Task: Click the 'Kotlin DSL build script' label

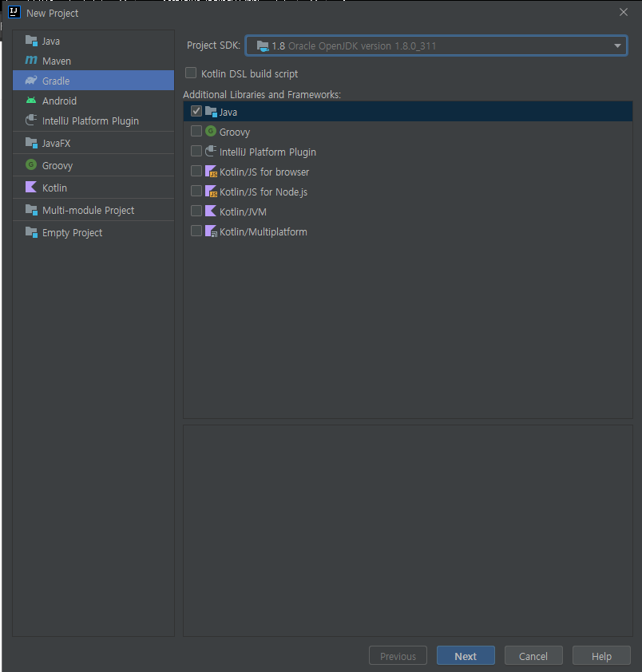Action: point(250,74)
